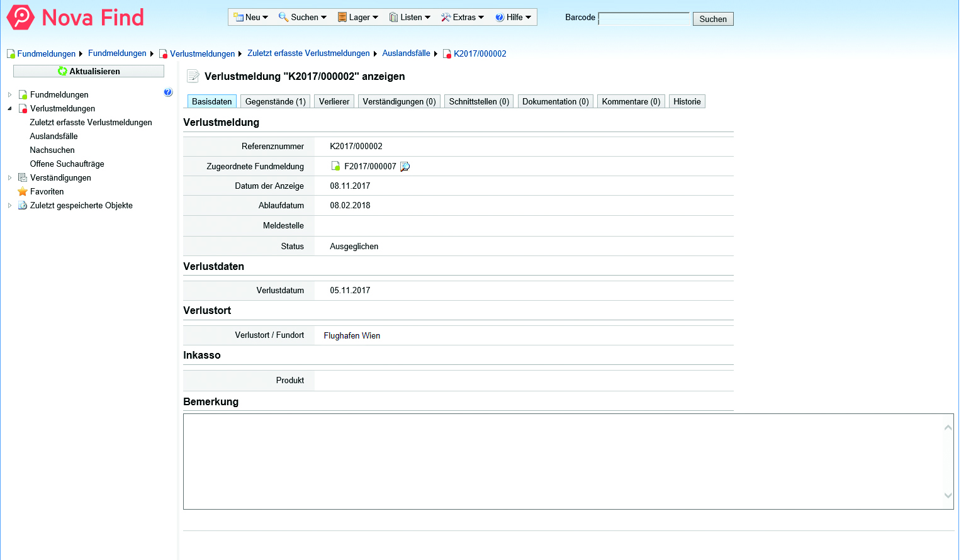Click the Verständigungen icon in tree
Screen dimensions: 966x560
click(x=23, y=177)
